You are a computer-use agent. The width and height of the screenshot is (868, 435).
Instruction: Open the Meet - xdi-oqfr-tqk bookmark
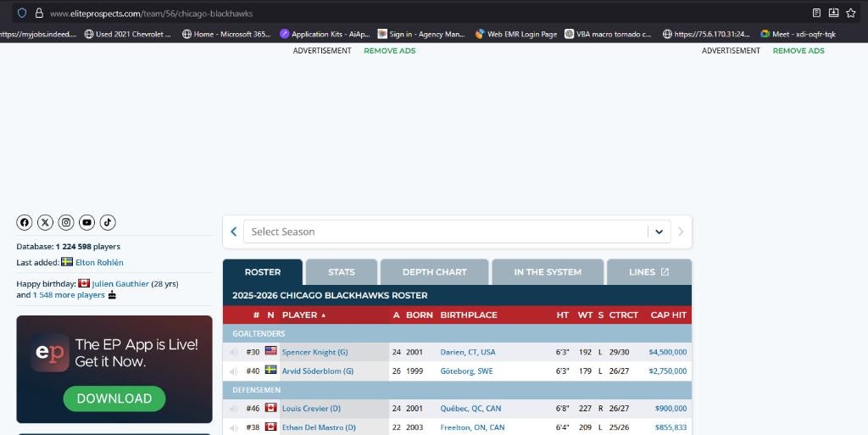point(798,34)
